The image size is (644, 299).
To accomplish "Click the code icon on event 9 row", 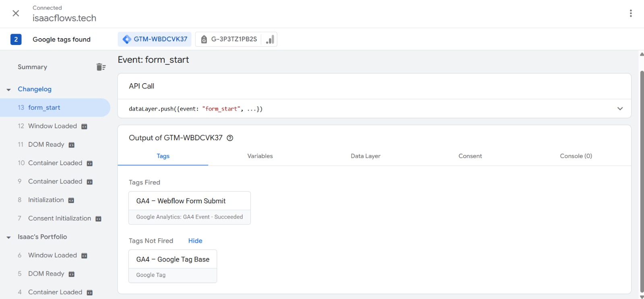I will click(90, 182).
